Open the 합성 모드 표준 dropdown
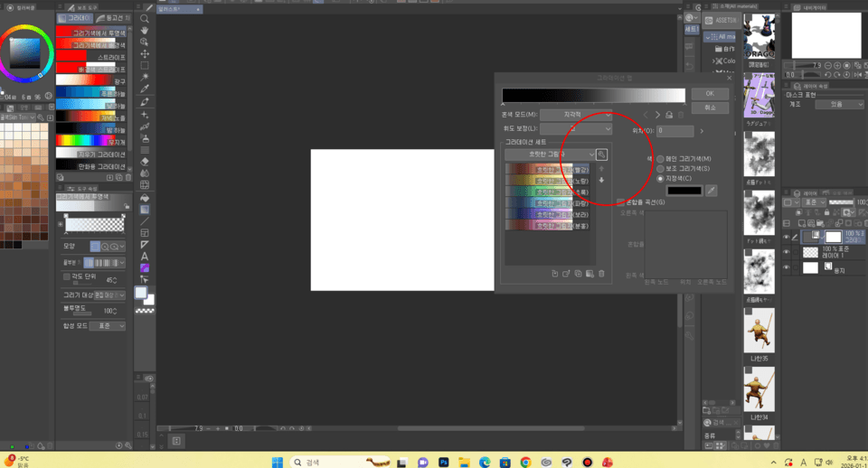 108,326
